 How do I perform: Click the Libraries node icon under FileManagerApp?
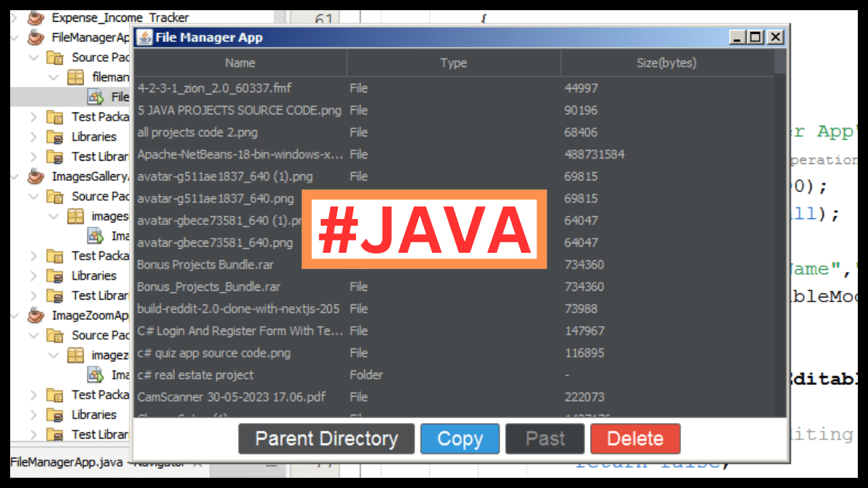click(54, 137)
